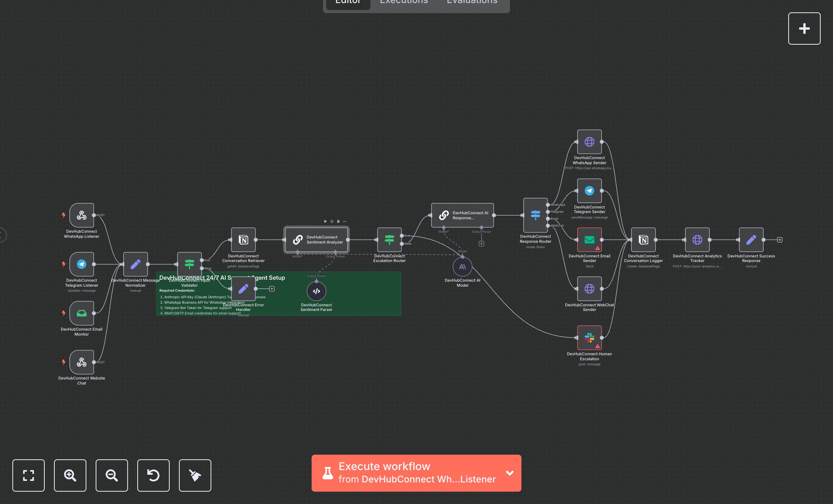
Task: Reset the canvas zoom level
Action: 153,475
